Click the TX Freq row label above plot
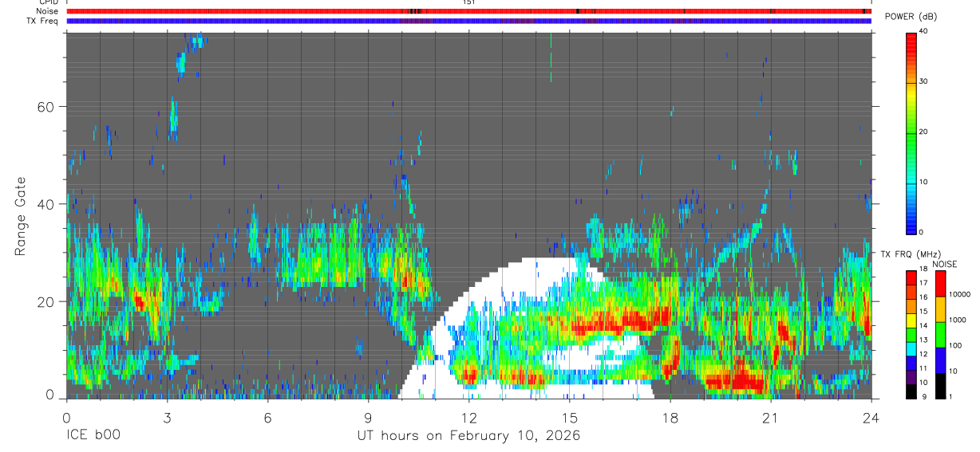 42,21
